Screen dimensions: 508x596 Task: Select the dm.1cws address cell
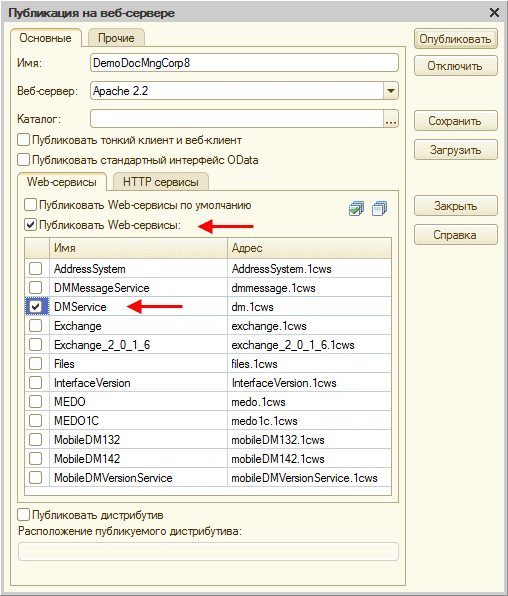click(309, 307)
